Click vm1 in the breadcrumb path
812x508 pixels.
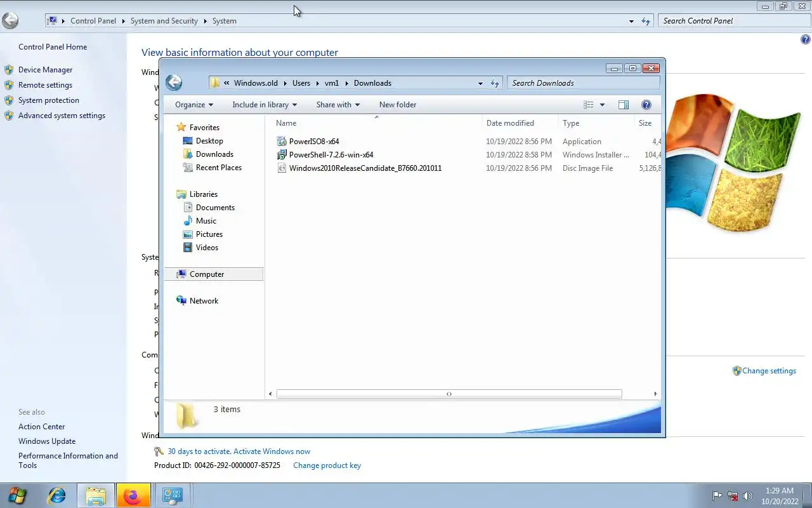tap(332, 83)
